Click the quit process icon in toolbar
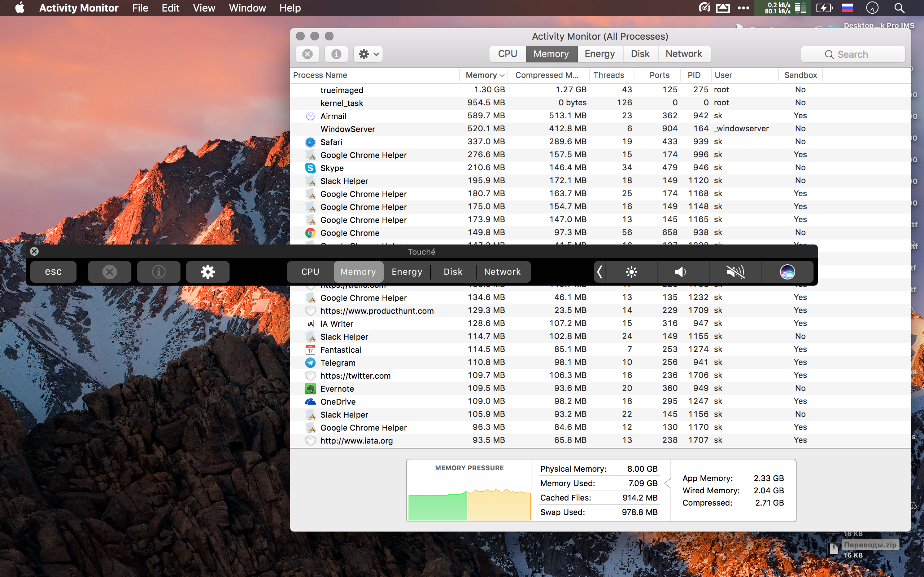924x577 pixels. tap(308, 54)
